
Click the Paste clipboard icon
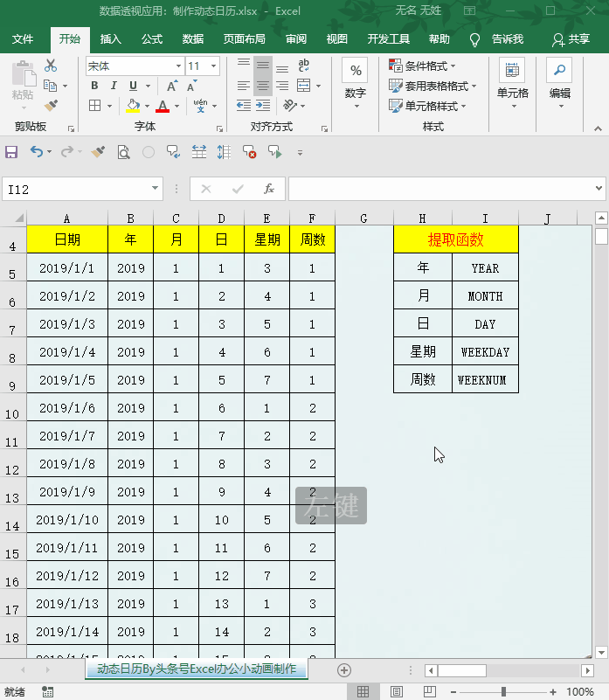point(24,74)
